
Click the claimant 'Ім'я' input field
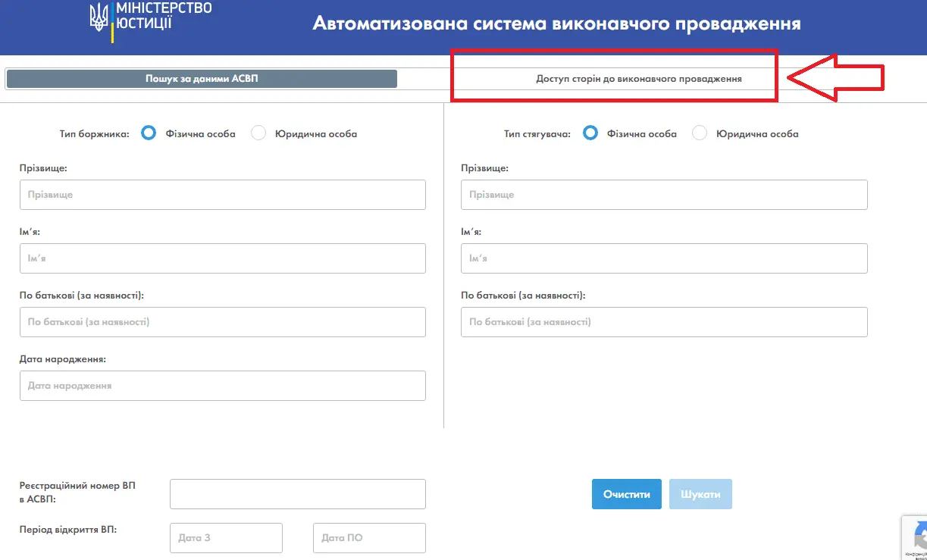coord(664,258)
